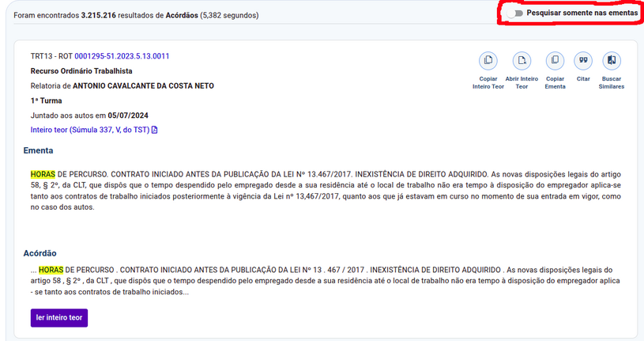Click the Citar quote icon
The image size is (644, 341).
point(583,61)
